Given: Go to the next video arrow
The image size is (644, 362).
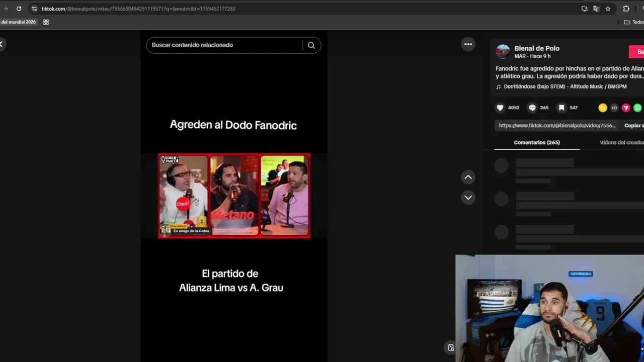Looking at the screenshot, I should click(468, 198).
